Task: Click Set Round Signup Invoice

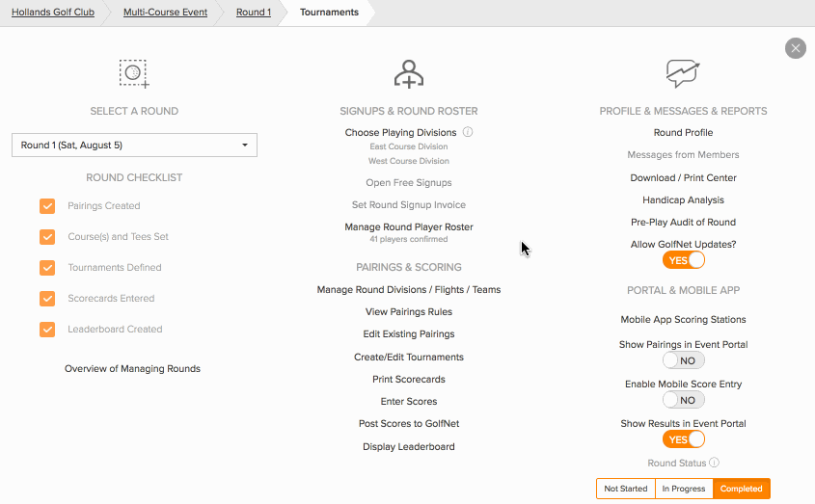Action: tap(409, 204)
